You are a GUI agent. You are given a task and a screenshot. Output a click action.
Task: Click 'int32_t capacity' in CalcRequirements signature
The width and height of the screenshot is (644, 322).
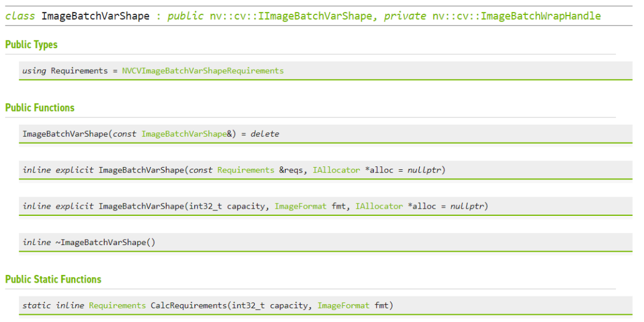(270, 305)
